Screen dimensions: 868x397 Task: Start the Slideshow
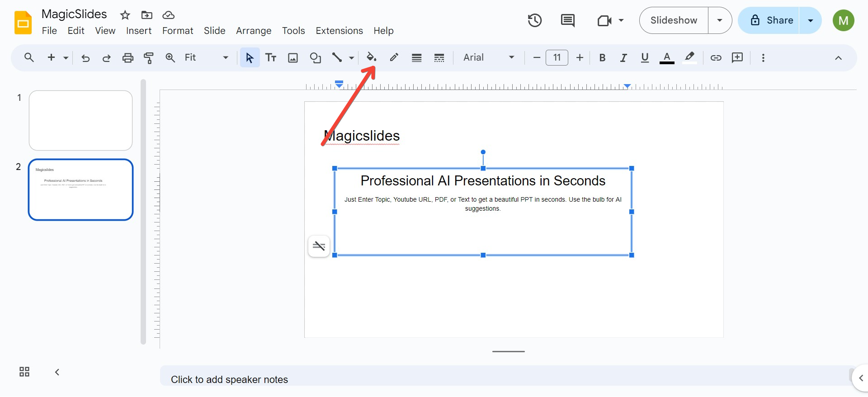pos(674,20)
